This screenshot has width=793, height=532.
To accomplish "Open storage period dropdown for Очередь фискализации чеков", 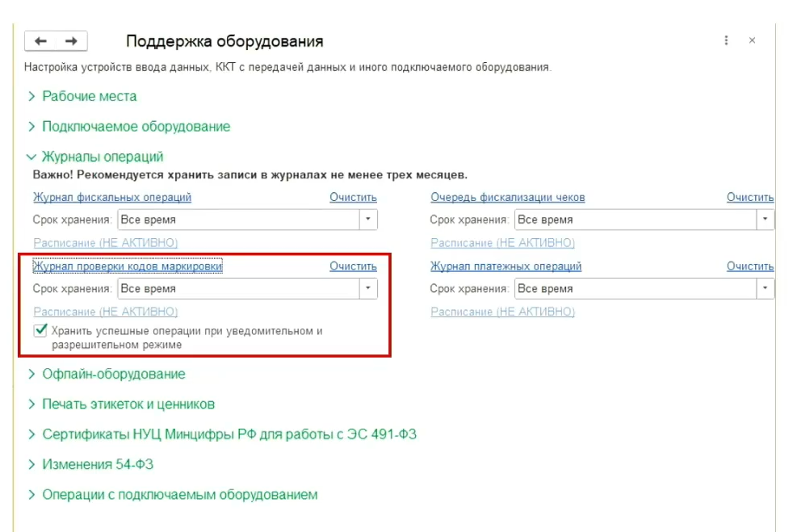I will tap(765, 220).
